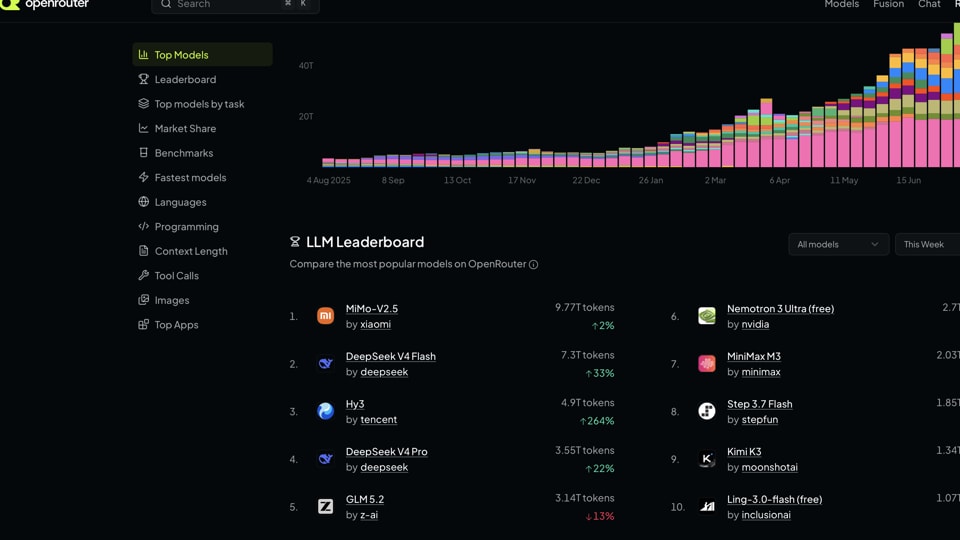Select Market Share in the sidebar
This screenshot has width=960, height=540.
pos(185,128)
